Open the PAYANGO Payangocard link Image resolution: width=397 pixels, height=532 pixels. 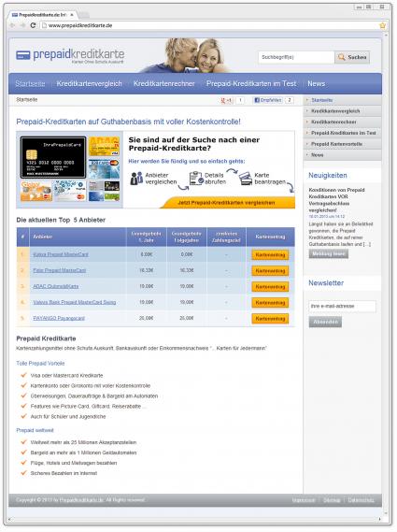click(x=59, y=318)
